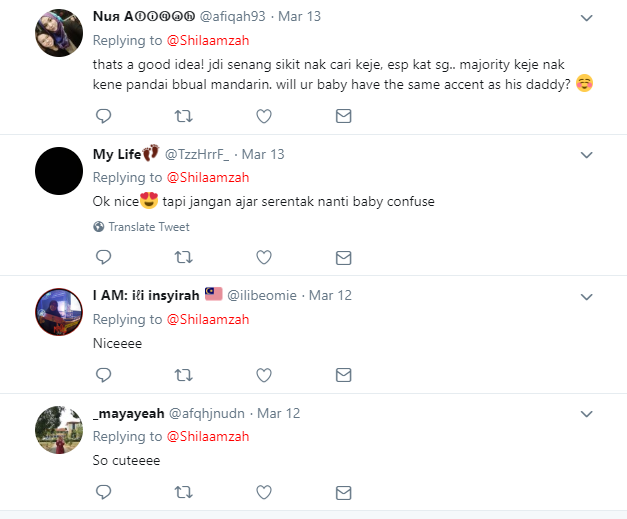
Task: Like the My Life "Ok nice" tweet
Action: [264, 257]
